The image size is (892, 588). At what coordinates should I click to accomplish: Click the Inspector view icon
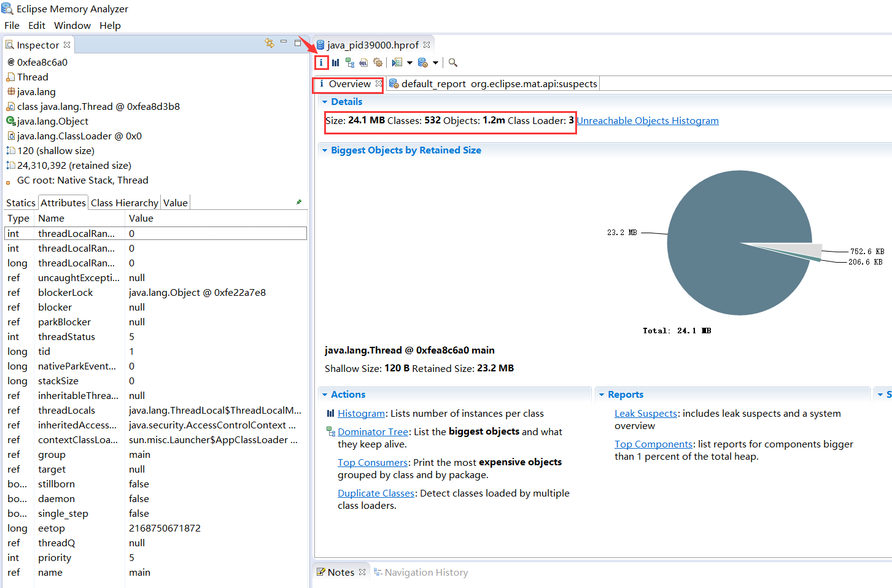click(10, 45)
